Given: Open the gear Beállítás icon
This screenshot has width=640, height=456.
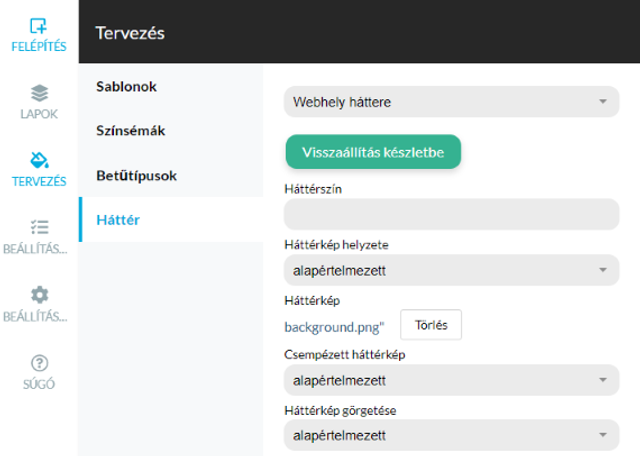Looking at the screenshot, I should click(x=39, y=295).
